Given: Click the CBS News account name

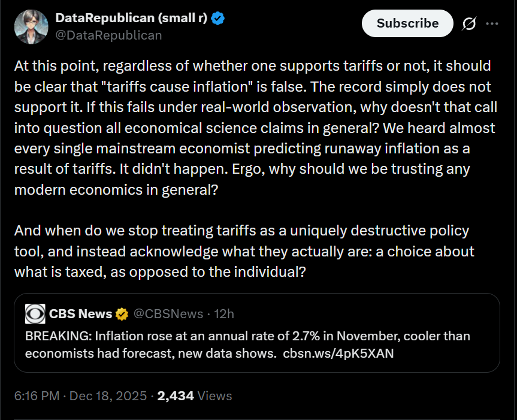Looking at the screenshot, I should coord(80,314).
